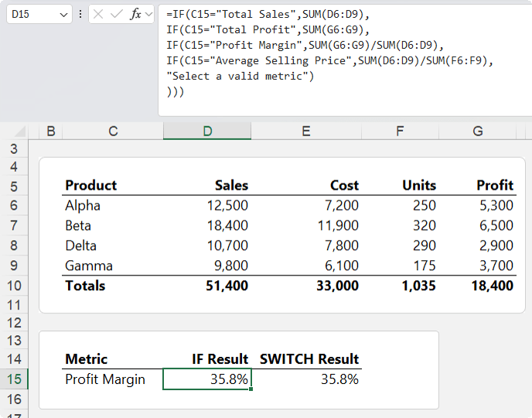This screenshot has width=532, height=418.
Task: Select row 3 header
Action: [x=14, y=149]
